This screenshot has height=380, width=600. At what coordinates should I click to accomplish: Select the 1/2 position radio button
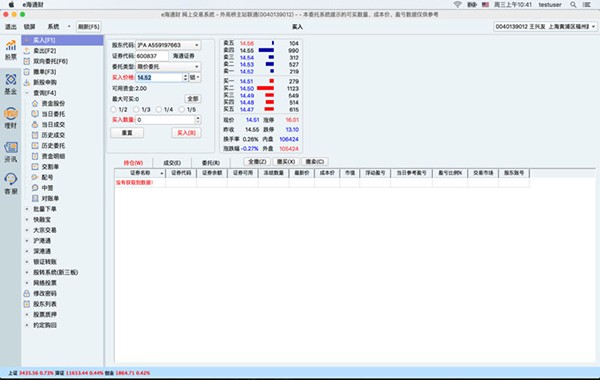[113, 109]
